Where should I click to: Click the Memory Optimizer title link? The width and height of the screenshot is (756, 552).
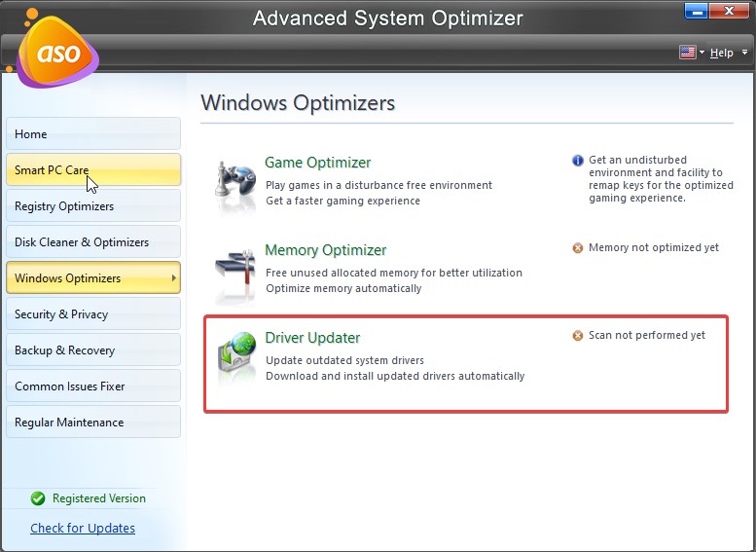click(x=325, y=250)
